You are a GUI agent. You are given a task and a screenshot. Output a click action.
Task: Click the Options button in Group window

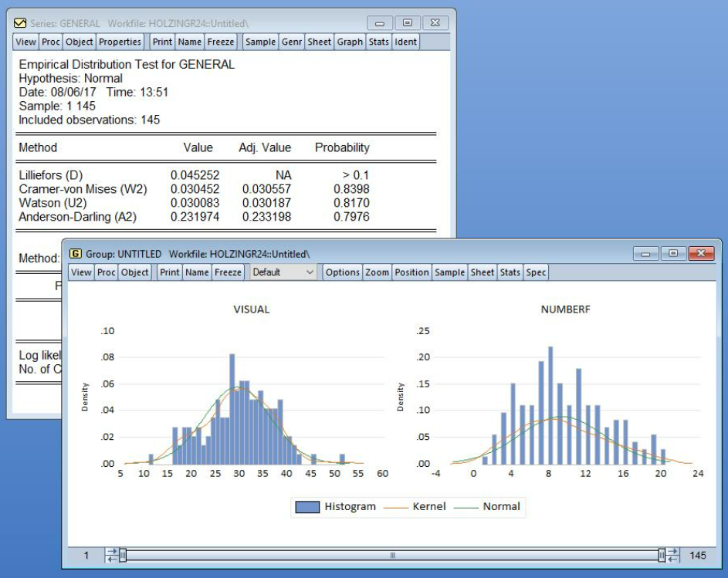coord(343,272)
